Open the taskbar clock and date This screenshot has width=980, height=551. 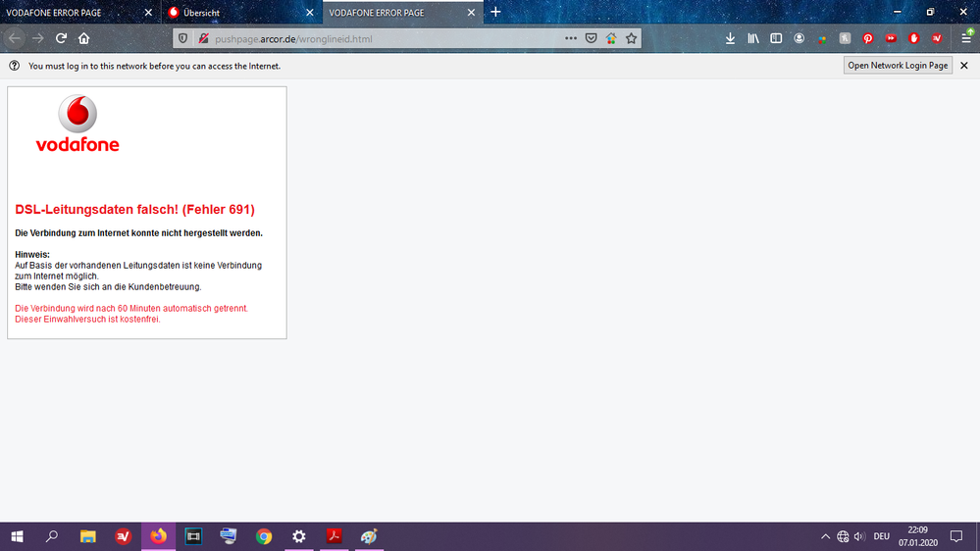click(918, 536)
